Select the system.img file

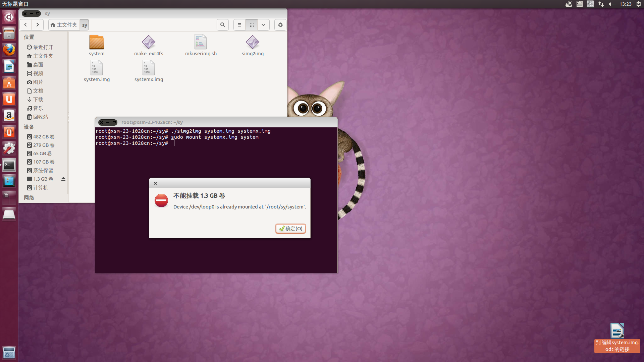click(97, 71)
